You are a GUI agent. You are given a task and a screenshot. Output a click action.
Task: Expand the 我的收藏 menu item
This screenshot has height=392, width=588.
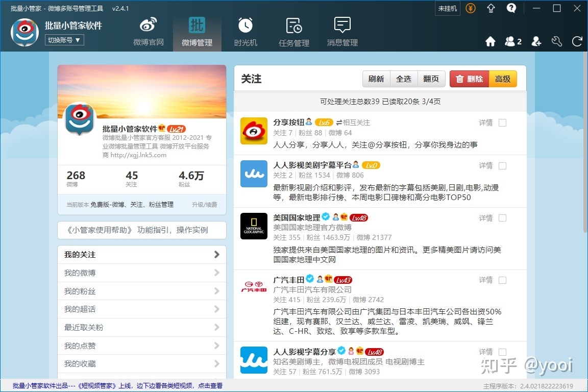[142, 364]
